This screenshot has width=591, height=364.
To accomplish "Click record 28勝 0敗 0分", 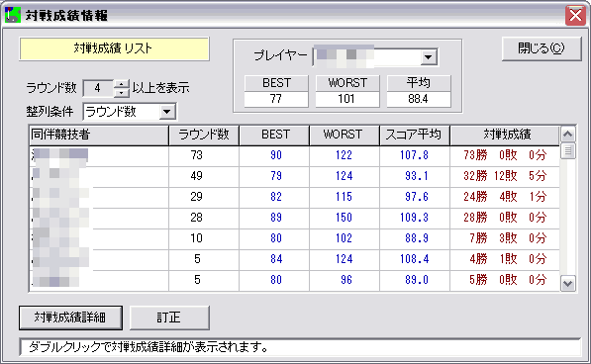I will click(505, 218).
